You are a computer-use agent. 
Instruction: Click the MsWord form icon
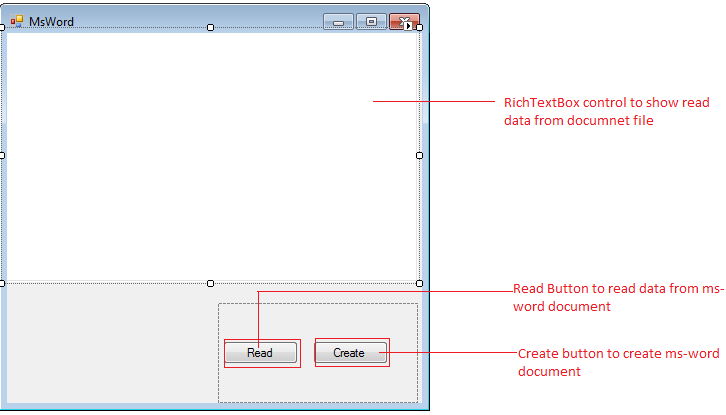click(x=17, y=21)
